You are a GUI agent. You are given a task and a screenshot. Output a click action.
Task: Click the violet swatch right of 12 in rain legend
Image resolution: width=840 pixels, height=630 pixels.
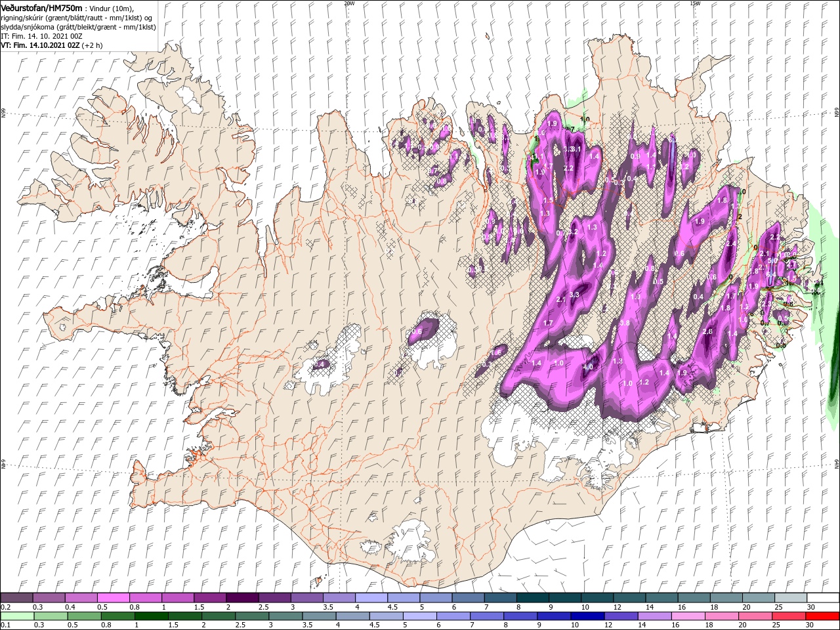tap(621, 616)
